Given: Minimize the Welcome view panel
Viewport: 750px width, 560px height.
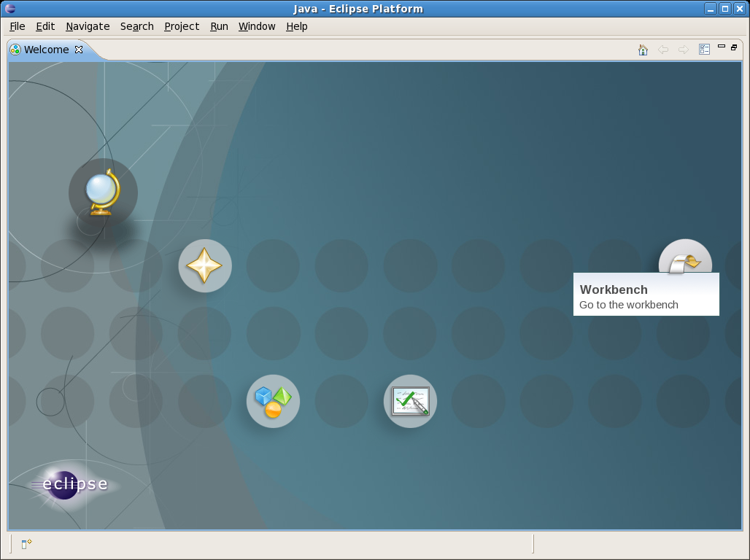Looking at the screenshot, I should point(722,47).
